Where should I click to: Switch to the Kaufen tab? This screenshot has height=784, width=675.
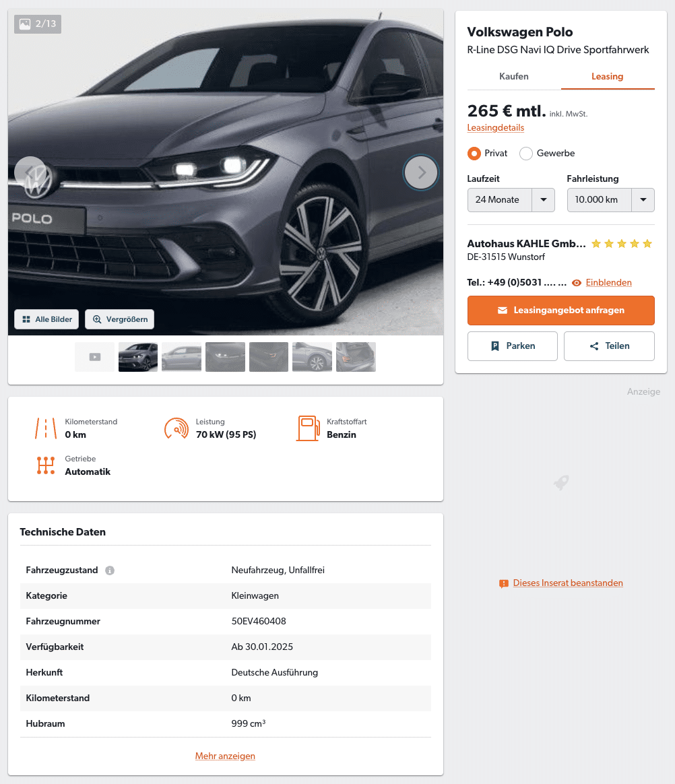pyautogui.click(x=514, y=77)
